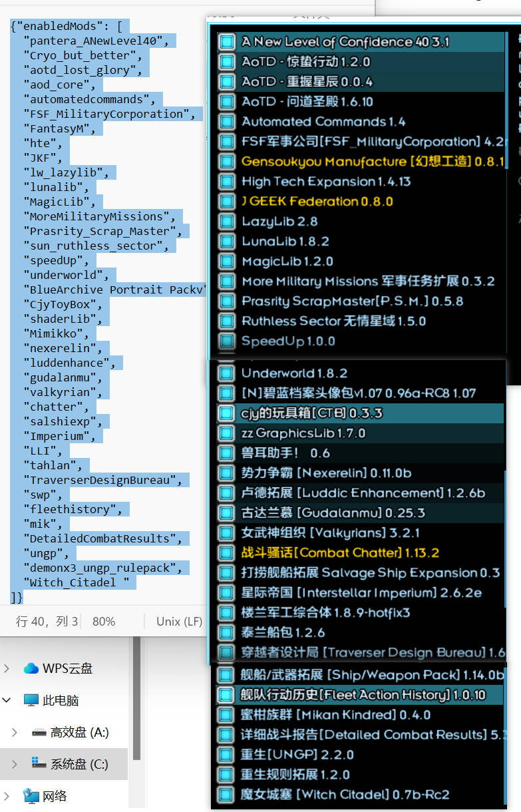Select the 系统盘 (C:) drive in Explorer
This screenshot has height=812, width=521.
70,764
